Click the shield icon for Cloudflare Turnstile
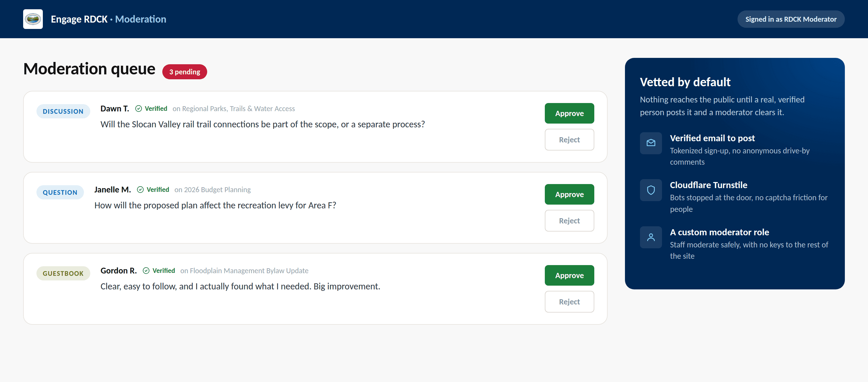The width and height of the screenshot is (868, 382). pos(651,190)
